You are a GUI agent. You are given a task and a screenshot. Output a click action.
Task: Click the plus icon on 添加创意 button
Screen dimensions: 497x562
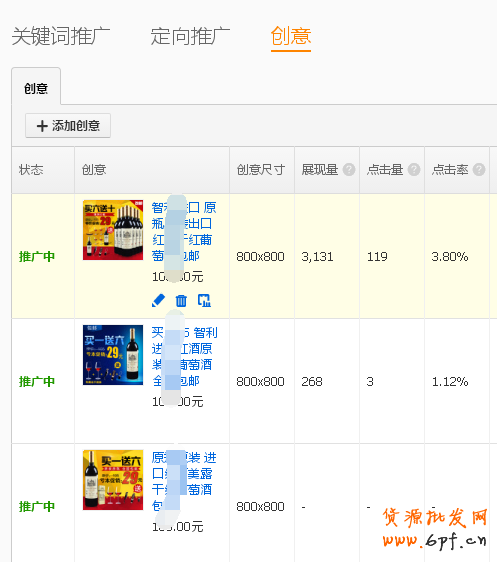tap(42, 126)
